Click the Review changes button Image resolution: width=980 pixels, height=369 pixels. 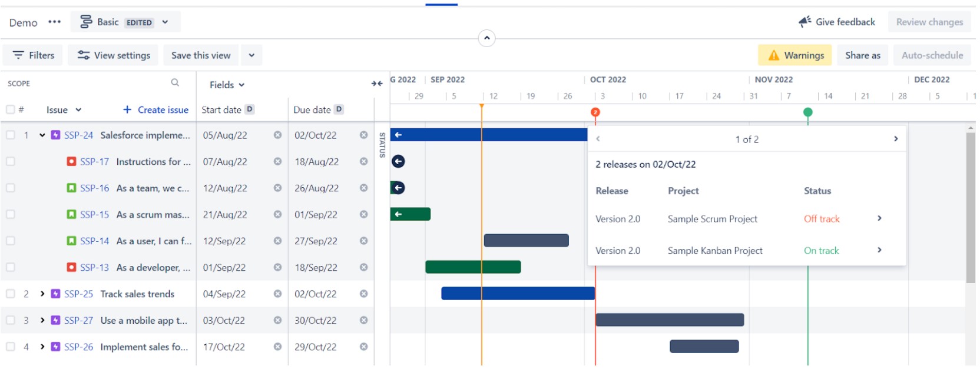pyautogui.click(x=929, y=22)
